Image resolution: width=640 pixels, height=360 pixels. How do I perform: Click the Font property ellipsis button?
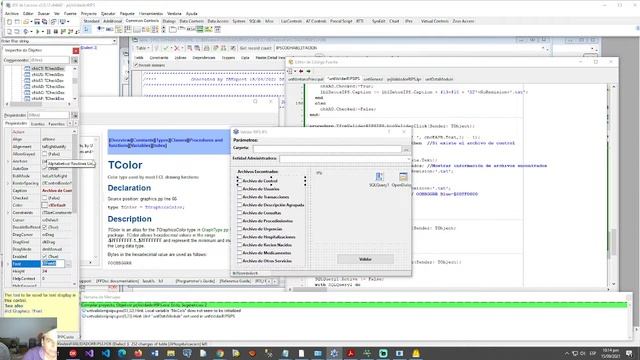(68, 264)
